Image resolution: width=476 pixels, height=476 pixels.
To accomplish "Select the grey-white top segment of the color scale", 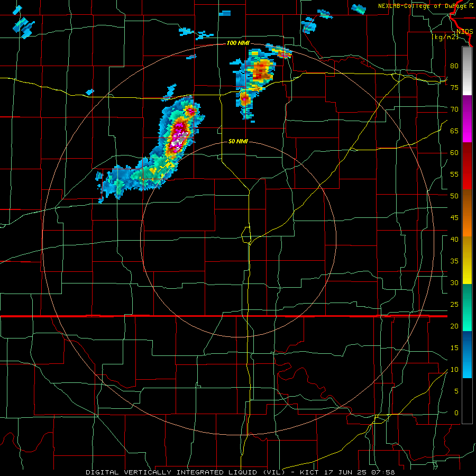I will pos(467,71).
